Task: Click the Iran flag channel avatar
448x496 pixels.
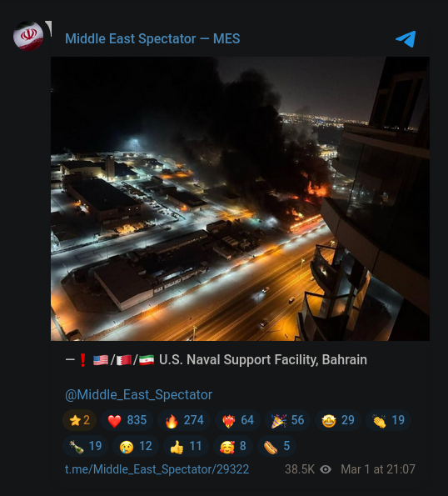Action: (x=28, y=36)
